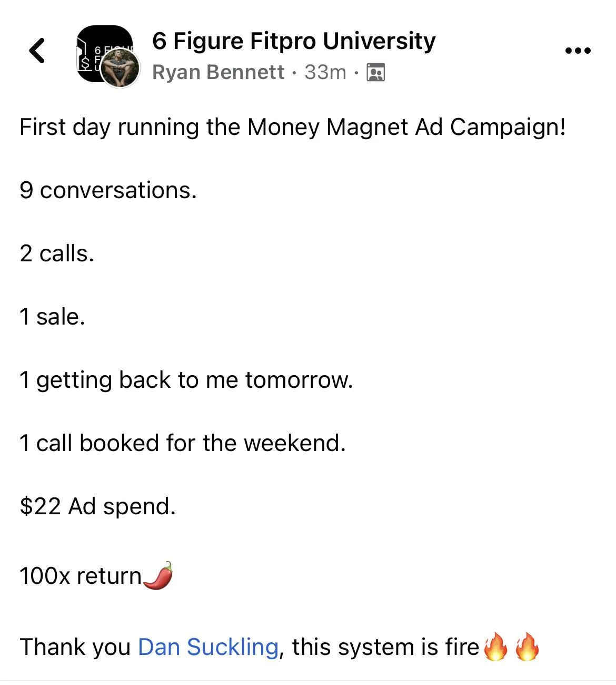Tap '1 call booked for the weekend.' line

(183, 443)
